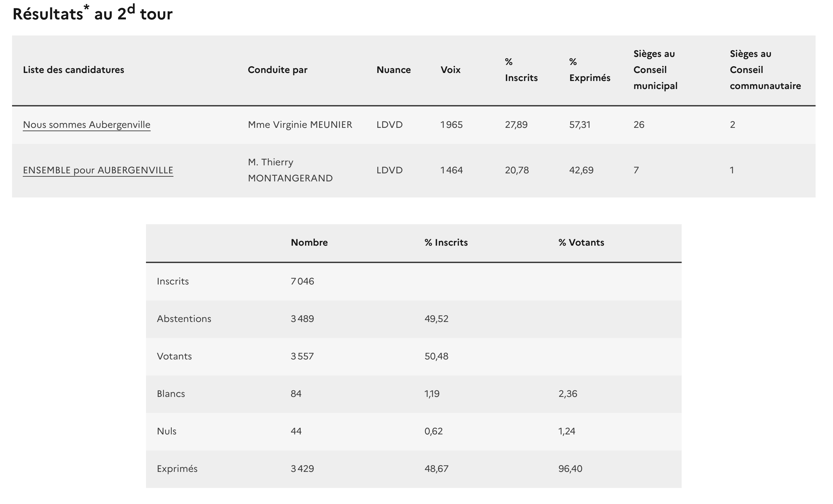Click the Conduite par column header
Screen dimensions: 833x504
(x=277, y=70)
